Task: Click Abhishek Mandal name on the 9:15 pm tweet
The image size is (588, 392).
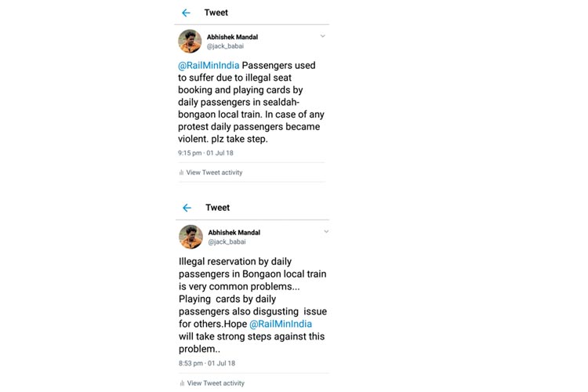Action: 232,37
